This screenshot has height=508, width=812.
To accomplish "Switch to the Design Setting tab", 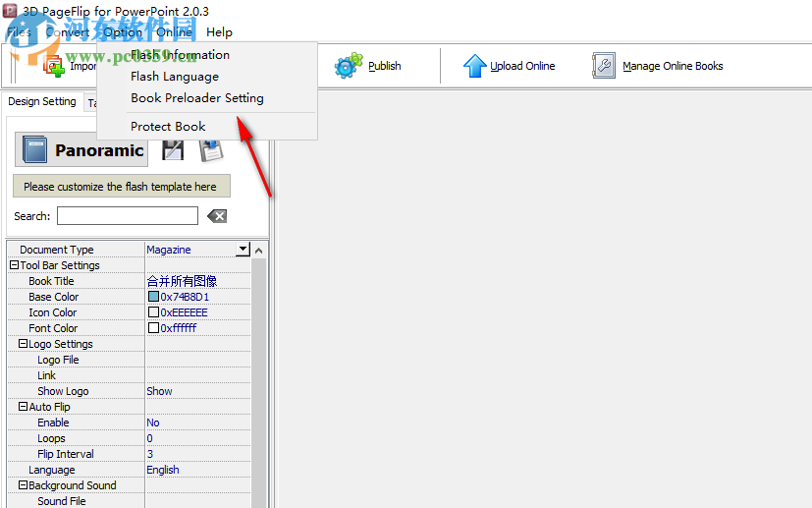I will (42, 101).
